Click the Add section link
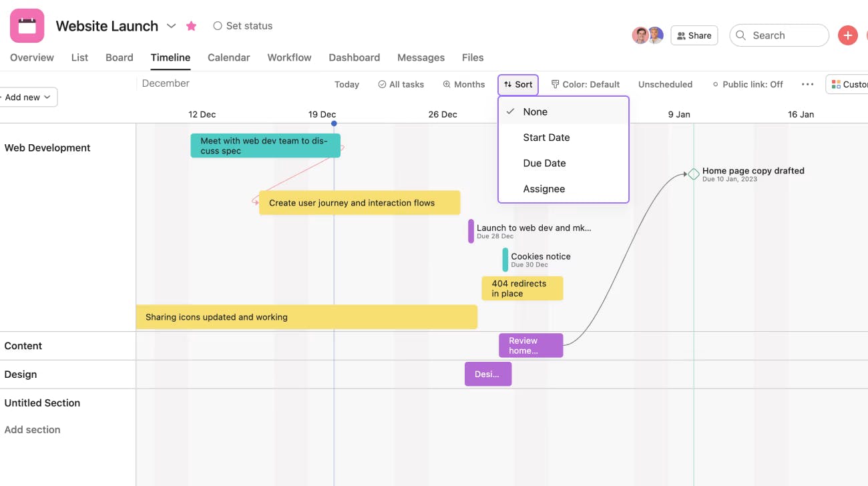The width and height of the screenshot is (868, 486). coord(32,429)
